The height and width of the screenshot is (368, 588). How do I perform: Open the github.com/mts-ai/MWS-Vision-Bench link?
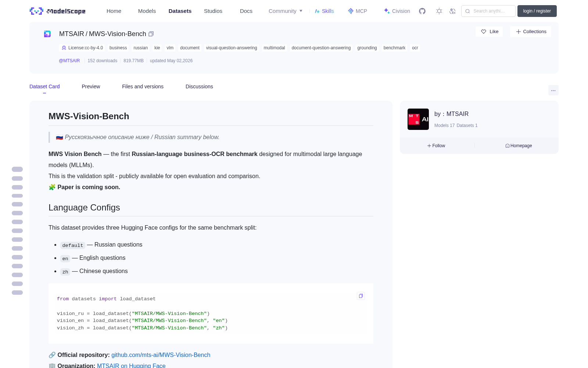click(x=161, y=355)
